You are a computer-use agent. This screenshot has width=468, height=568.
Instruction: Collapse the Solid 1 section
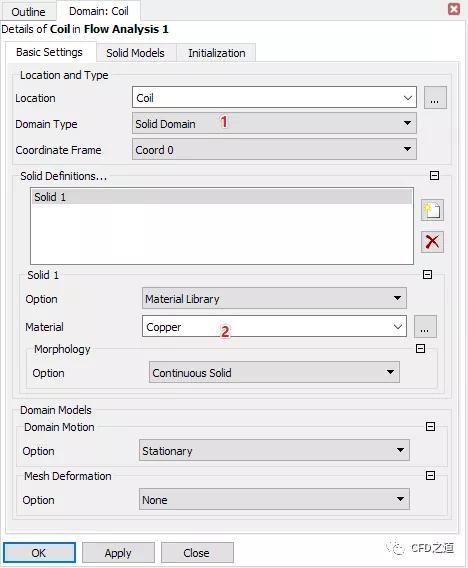[427, 275]
